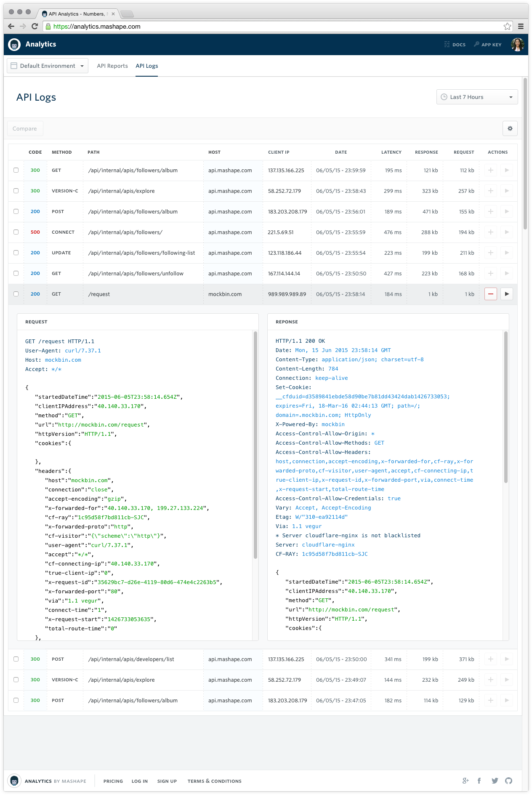Open the App Key icon link
Image resolution: width=532 pixels, height=795 pixels.
(x=487, y=45)
